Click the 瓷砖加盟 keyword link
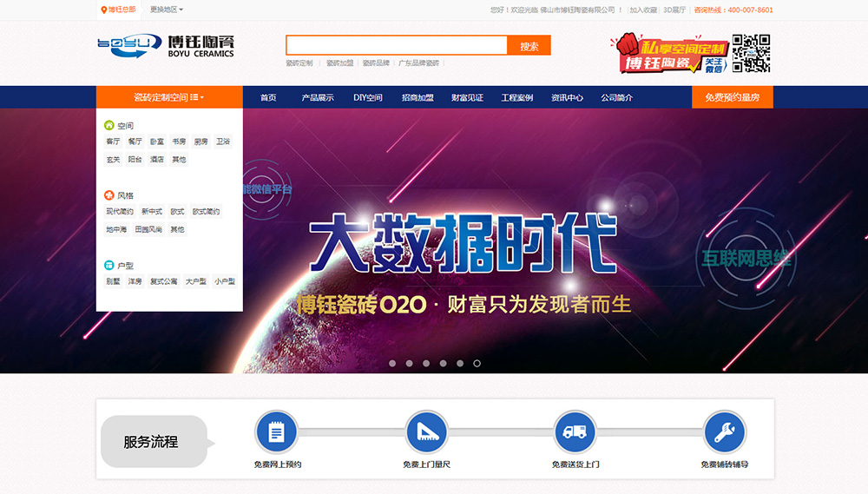This screenshot has width=868, height=494. click(339, 63)
